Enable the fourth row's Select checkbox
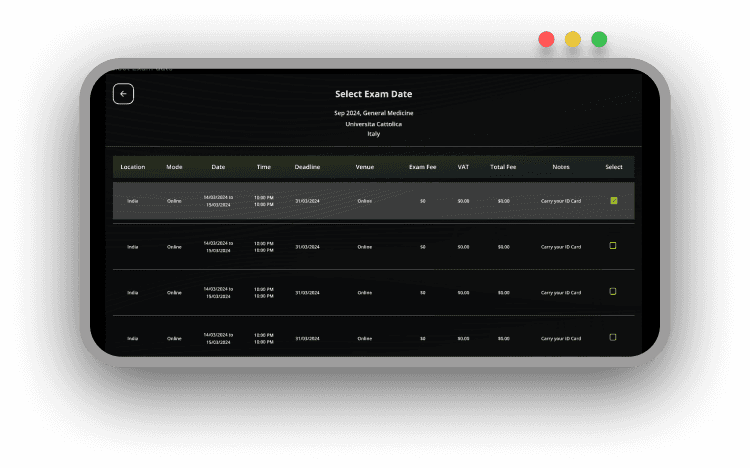 coord(613,337)
